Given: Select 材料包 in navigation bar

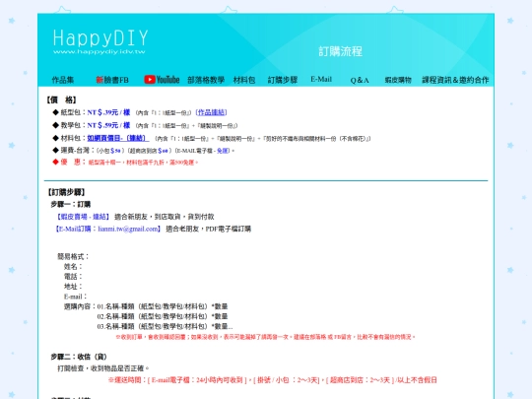Looking at the screenshot, I should (x=244, y=80).
